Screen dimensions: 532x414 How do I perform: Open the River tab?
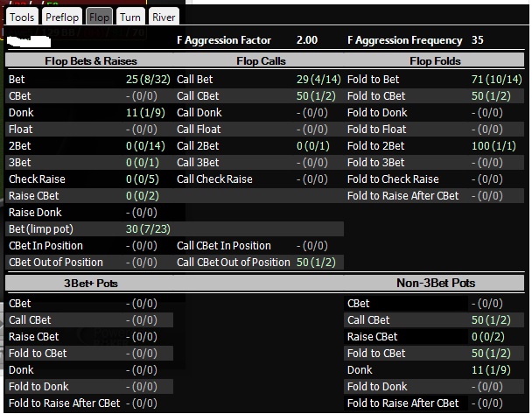163,17
